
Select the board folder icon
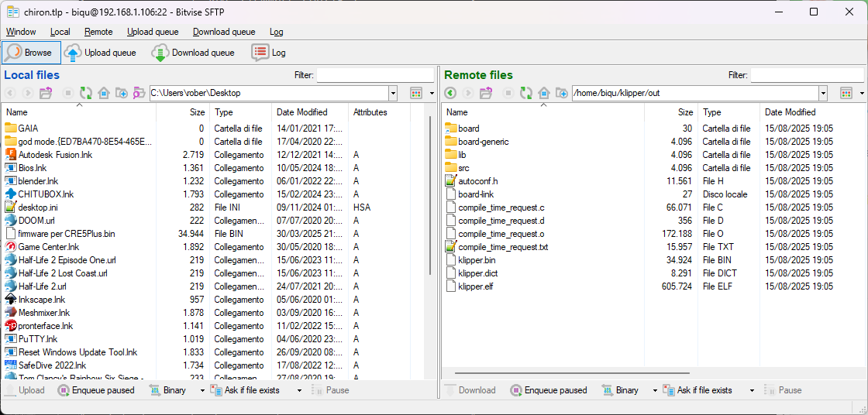(450, 129)
